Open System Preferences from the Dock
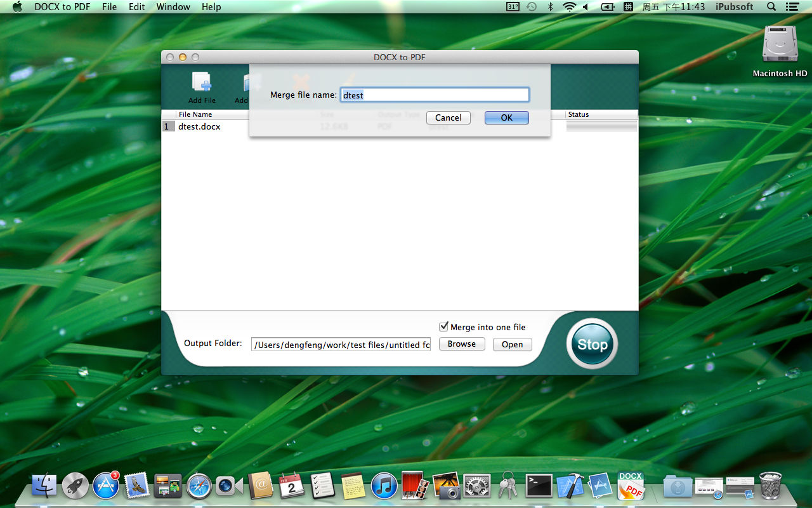Screen dimensions: 812x508 (x=477, y=486)
